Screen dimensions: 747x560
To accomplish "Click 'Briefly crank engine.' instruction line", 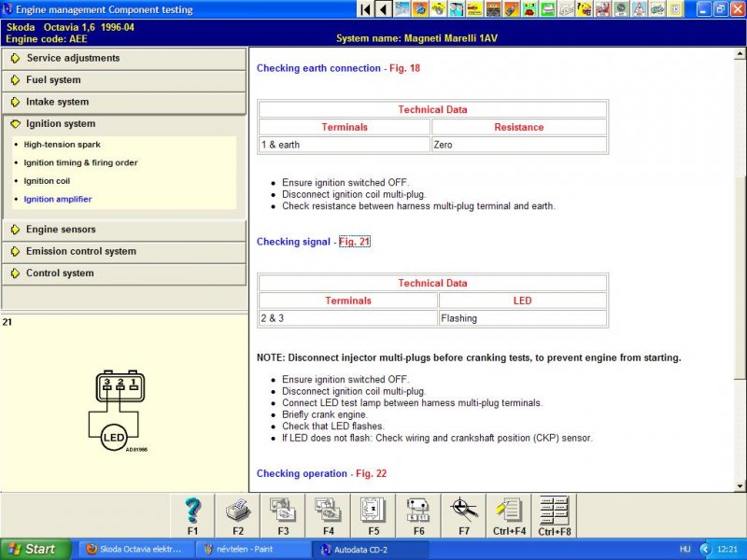I will pyautogui.click(x=325, y=414).
